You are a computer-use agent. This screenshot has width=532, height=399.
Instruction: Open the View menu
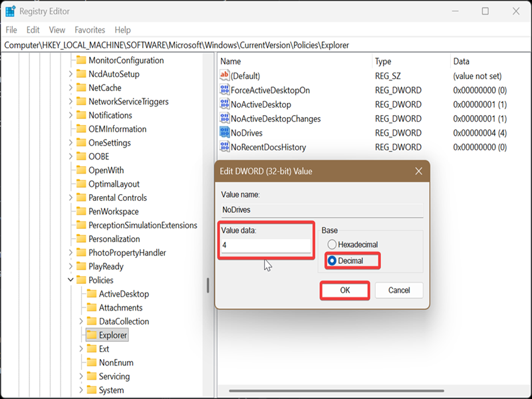[x=57, y=30]
